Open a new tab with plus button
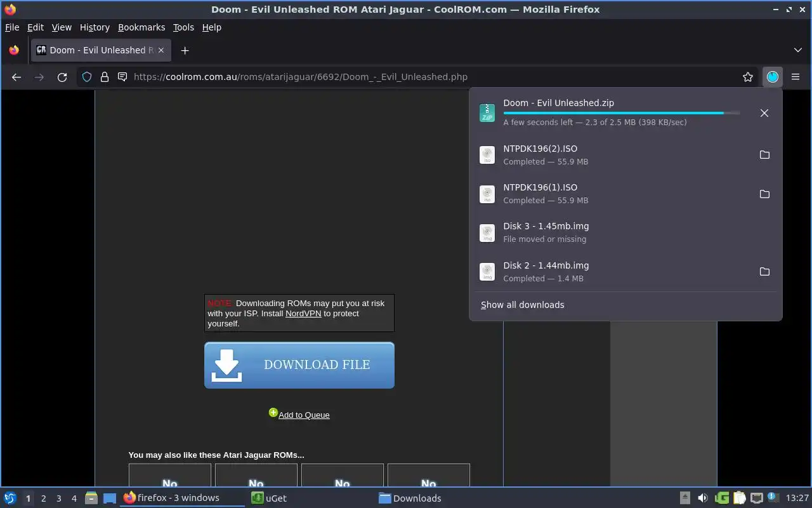This screenshot has width=812, height=508. point(185,50)
